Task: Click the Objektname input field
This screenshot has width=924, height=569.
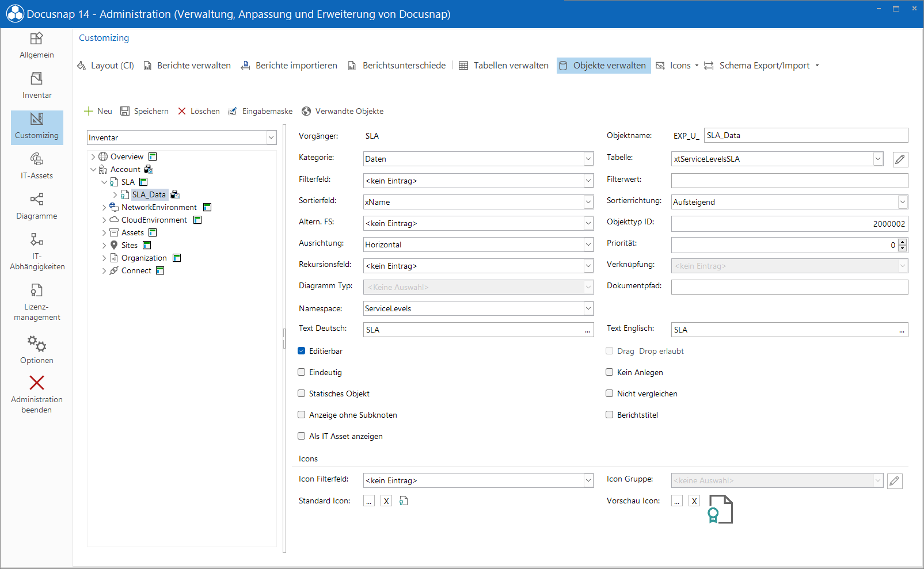Action: tap(806, 136)
